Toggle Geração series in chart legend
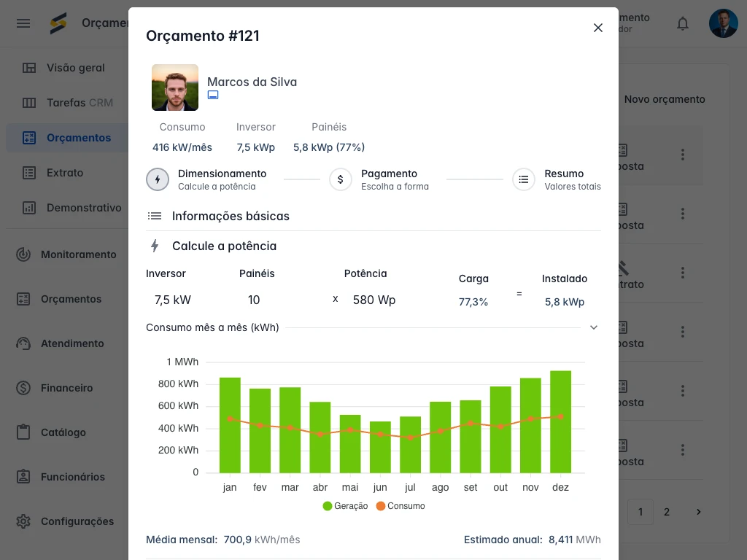 pyautogui.click(x=346, y=506)
